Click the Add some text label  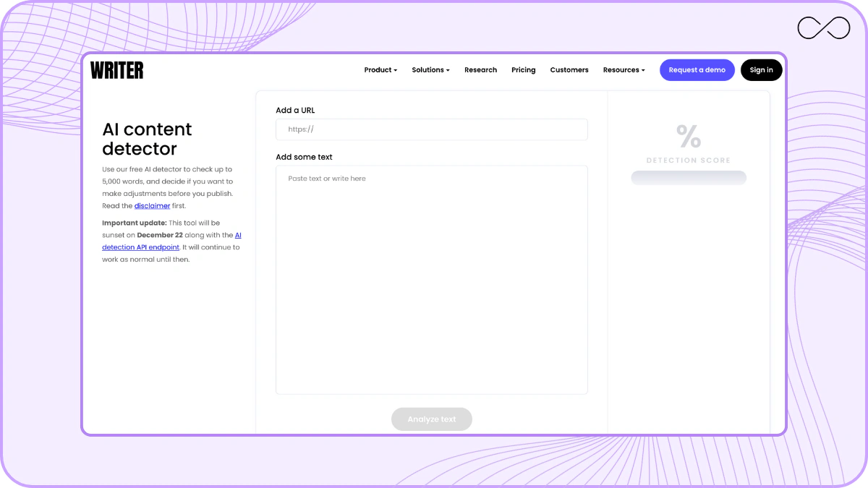click(304, 157)
